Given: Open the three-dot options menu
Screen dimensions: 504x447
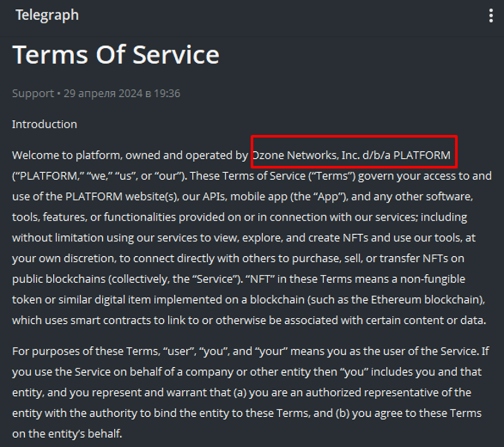Looking at the screenshot, I should click(491, 15).
